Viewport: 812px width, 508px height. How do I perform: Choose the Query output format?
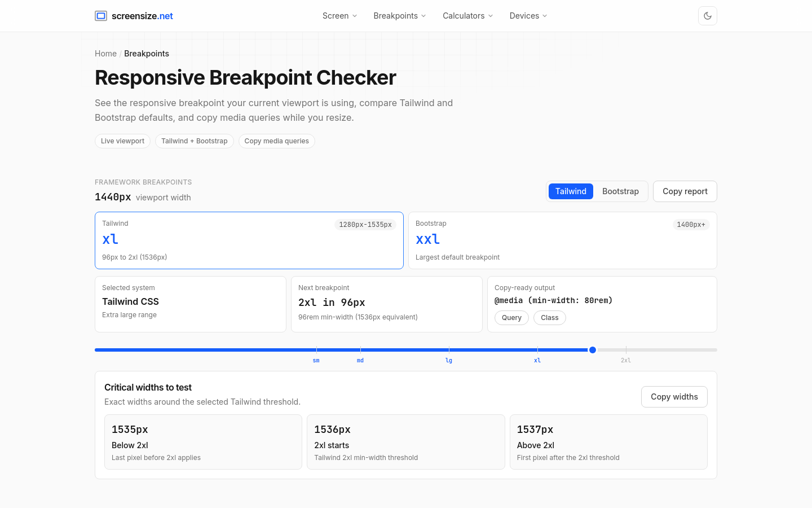pos(511,318)
